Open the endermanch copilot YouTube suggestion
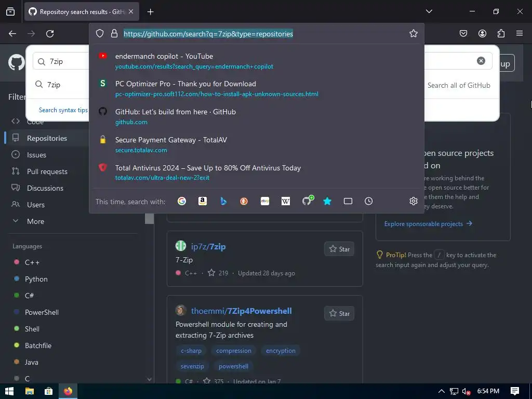This screenshot has height=399, width=532. 257,61
